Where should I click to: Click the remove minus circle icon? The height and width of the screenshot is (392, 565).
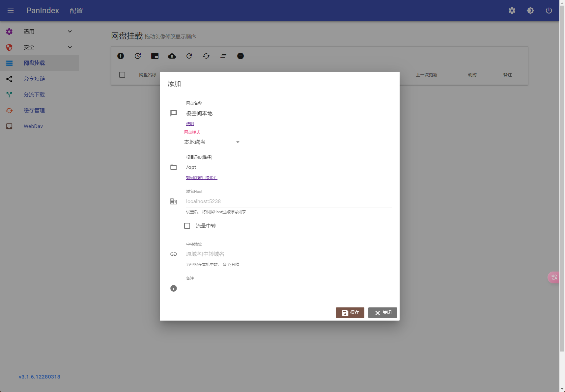(240, 56)
